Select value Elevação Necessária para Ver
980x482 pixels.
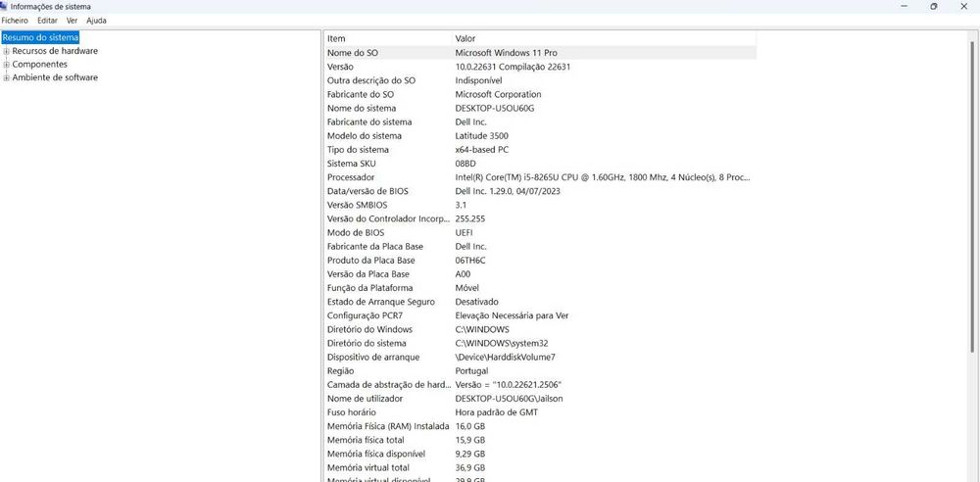click(x=512, y=315)
